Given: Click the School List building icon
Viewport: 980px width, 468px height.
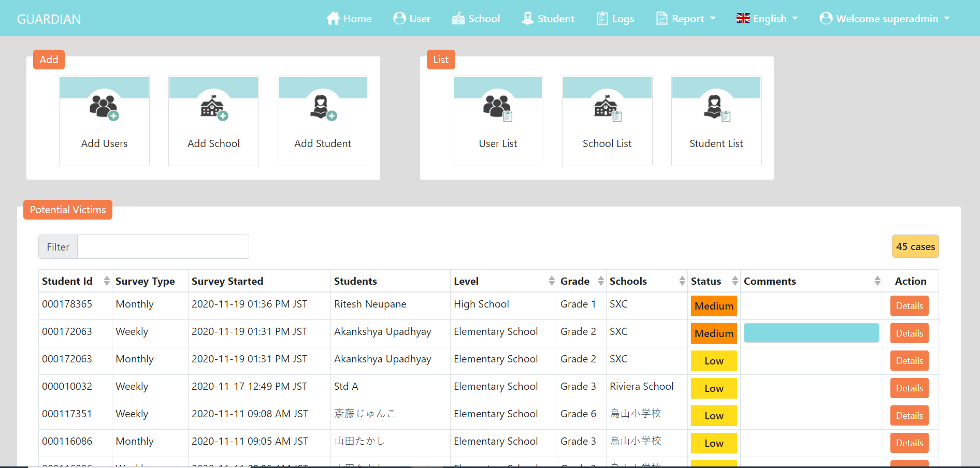Looking at the screenshot, I should (x=608, y=108).
